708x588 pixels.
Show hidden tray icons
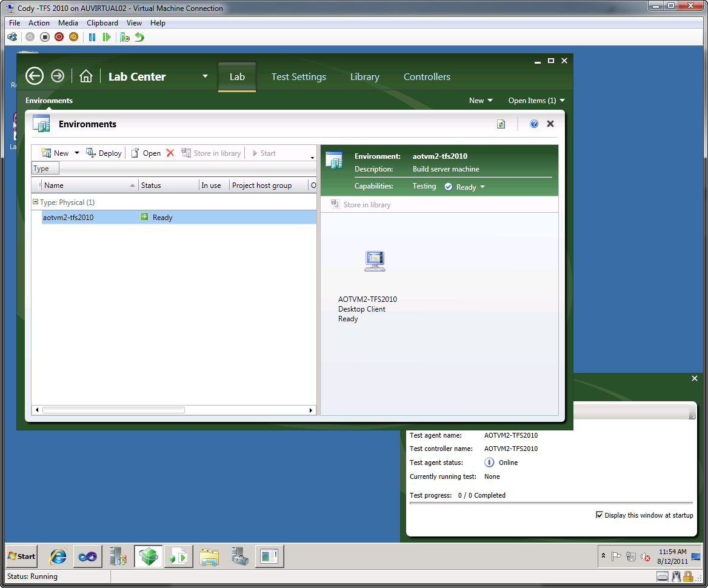pyautogui.click(x=603, y=556)
